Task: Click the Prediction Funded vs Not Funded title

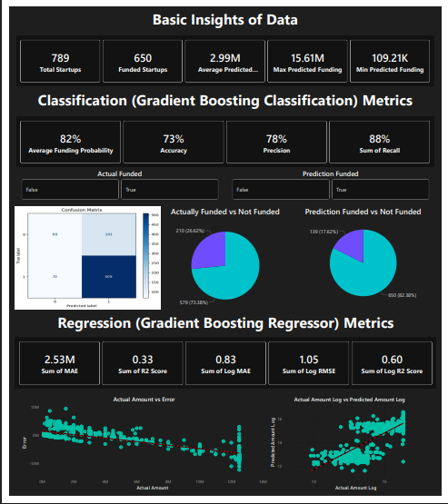Action: tap(363, 212)
